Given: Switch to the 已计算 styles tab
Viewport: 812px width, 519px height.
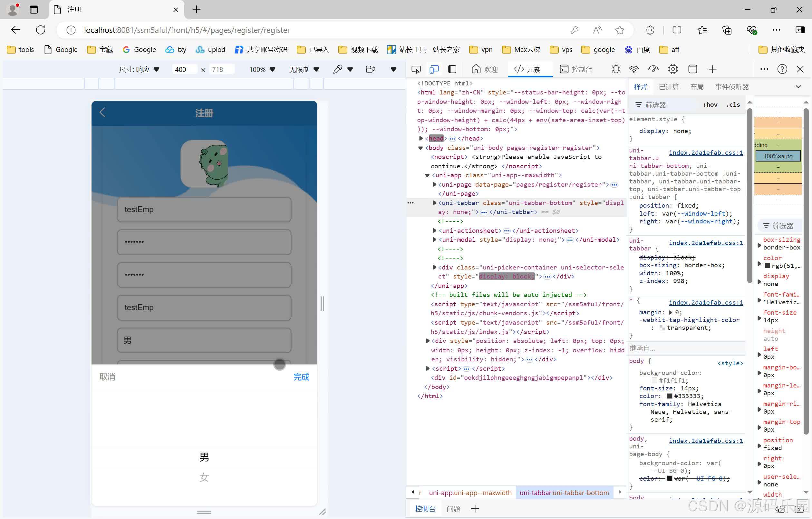Looking at the screenshot, I should [669, 87].
